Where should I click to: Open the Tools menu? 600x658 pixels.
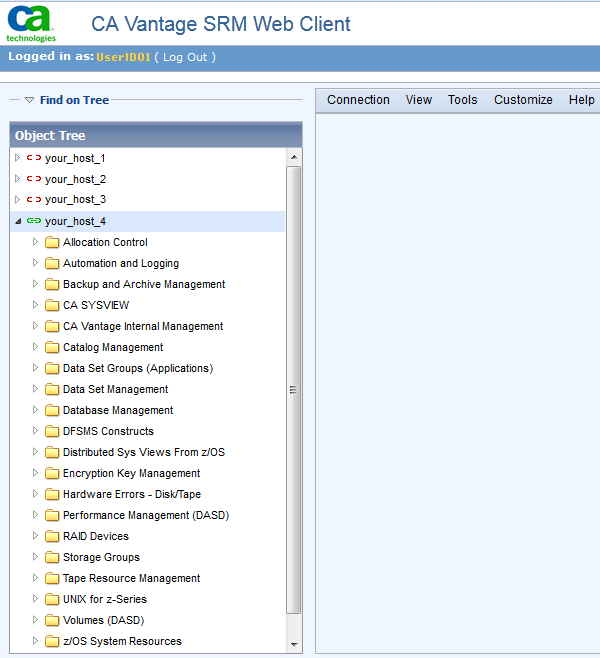[462, 100]
